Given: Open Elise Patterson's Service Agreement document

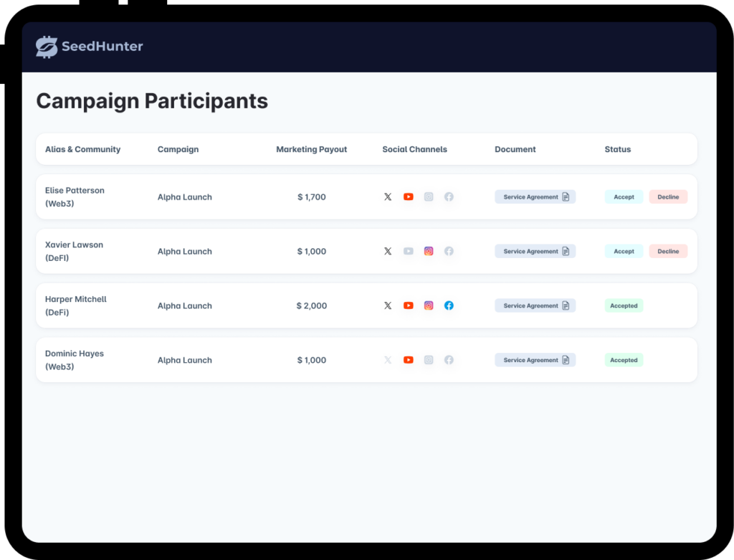Looking at the screenshot, I should point(535,196).
